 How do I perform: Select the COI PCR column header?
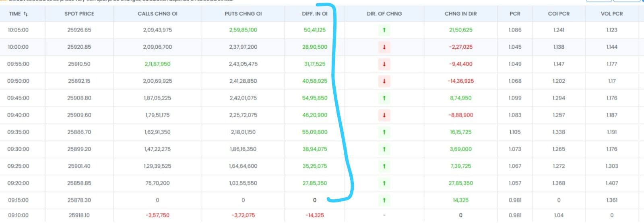[x=559, y=14]
